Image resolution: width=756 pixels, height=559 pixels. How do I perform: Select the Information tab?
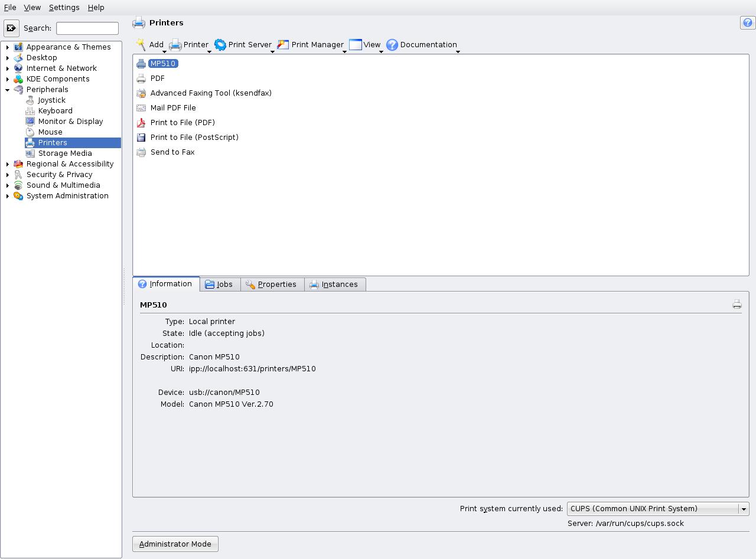point(165,284)
